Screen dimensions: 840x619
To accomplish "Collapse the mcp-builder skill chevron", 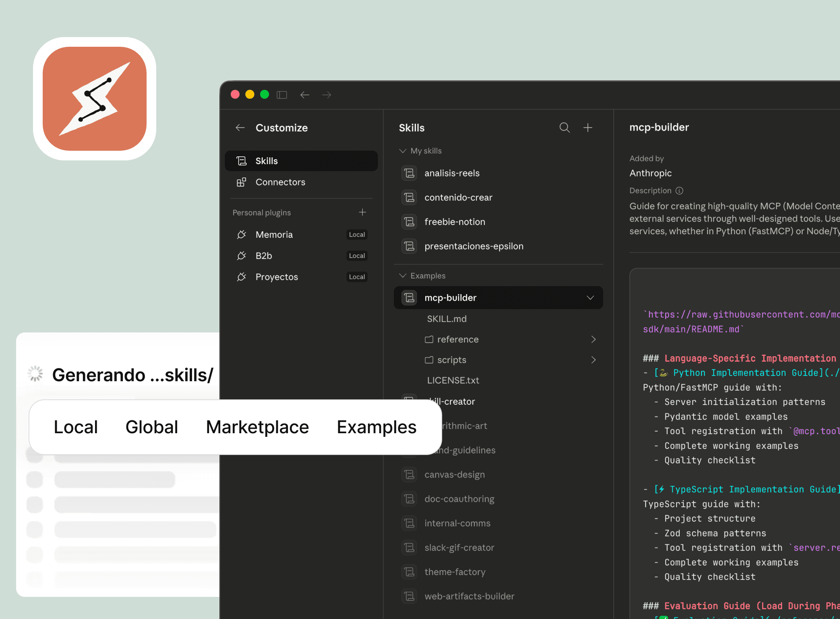I will (590, 298).
